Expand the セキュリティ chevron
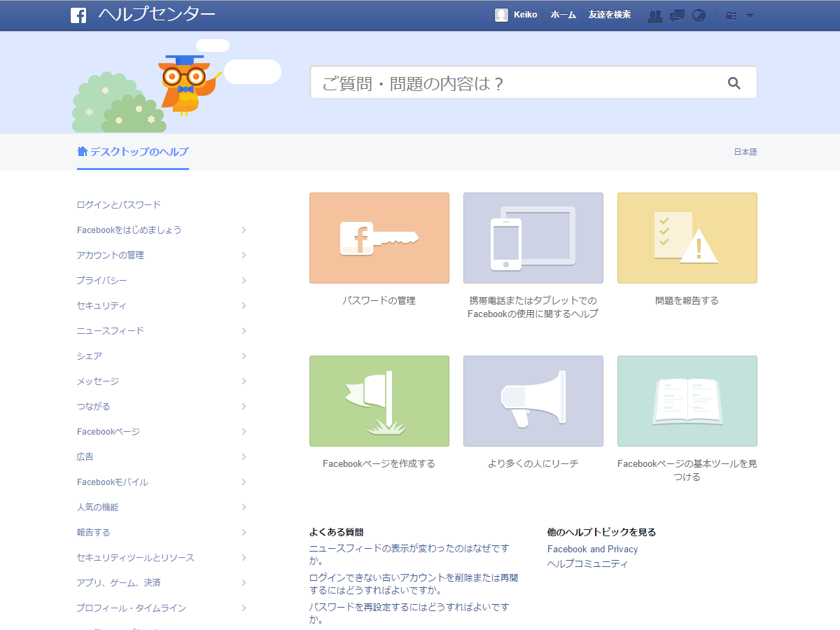The image size is (840, 630). (244, 305)
